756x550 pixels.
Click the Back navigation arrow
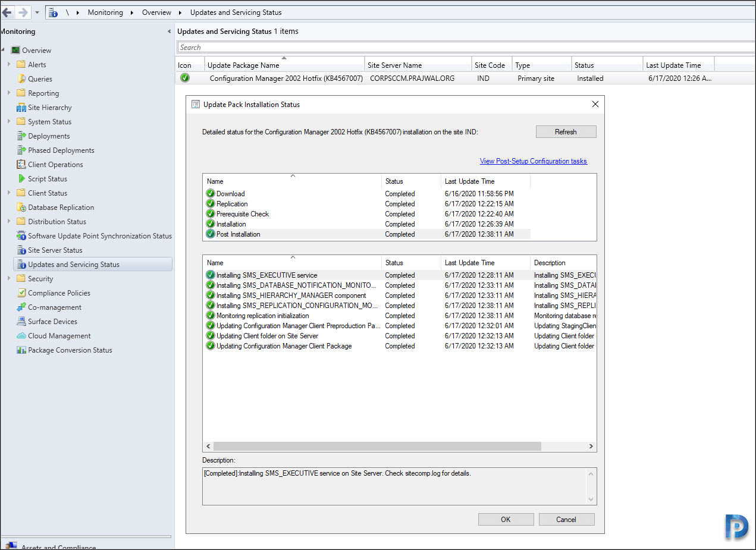click(x=7, y=12)
